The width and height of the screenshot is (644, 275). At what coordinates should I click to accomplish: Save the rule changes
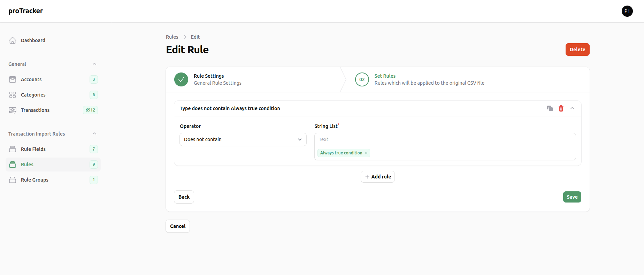(572, 197)
